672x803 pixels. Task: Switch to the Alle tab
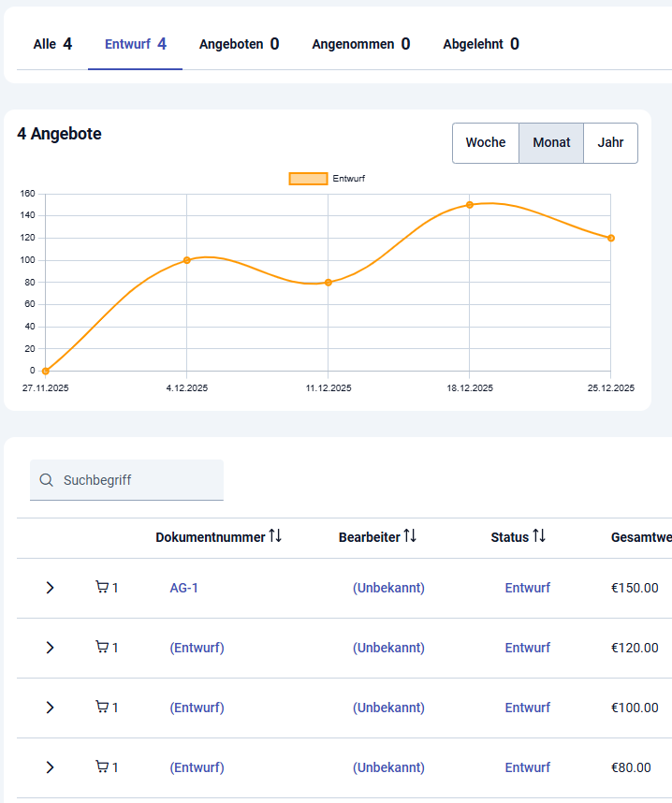tap(52, 44)
